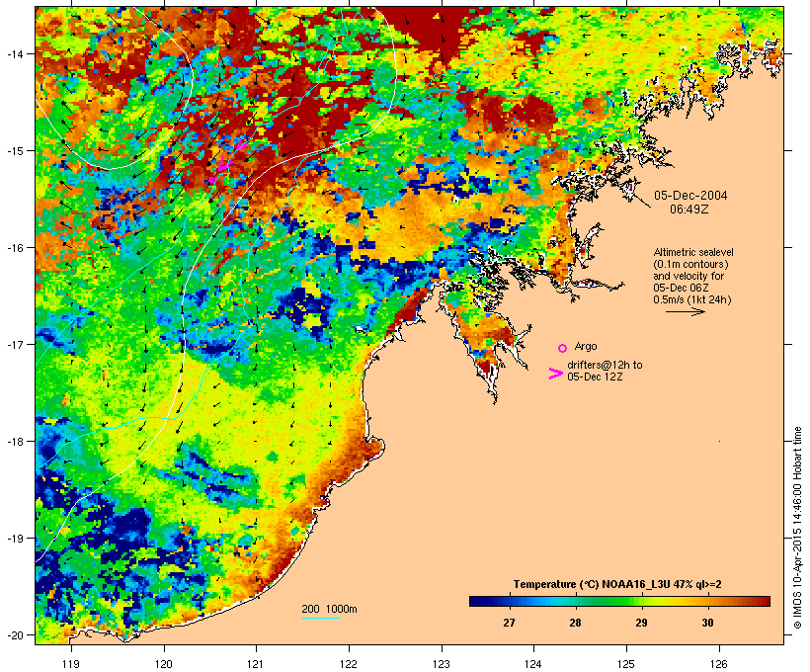This screenshot has width=810, height=672.
Task: Click the 'and velocity for' annotation line
Action: (688, 276)
